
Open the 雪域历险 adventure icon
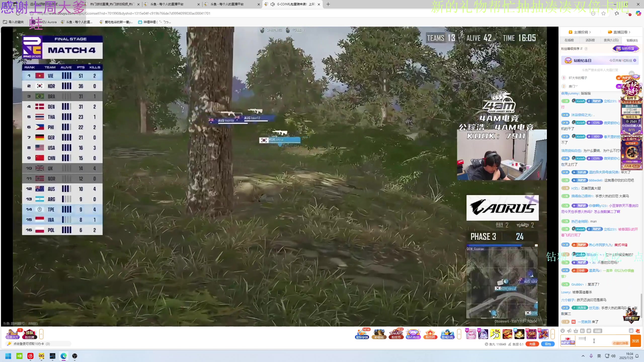click(x=448, y=334)
